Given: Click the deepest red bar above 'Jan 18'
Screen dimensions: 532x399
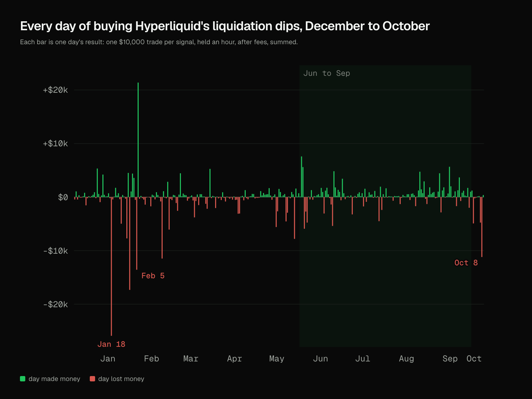Looking at the screenshot, I should 111,266.
